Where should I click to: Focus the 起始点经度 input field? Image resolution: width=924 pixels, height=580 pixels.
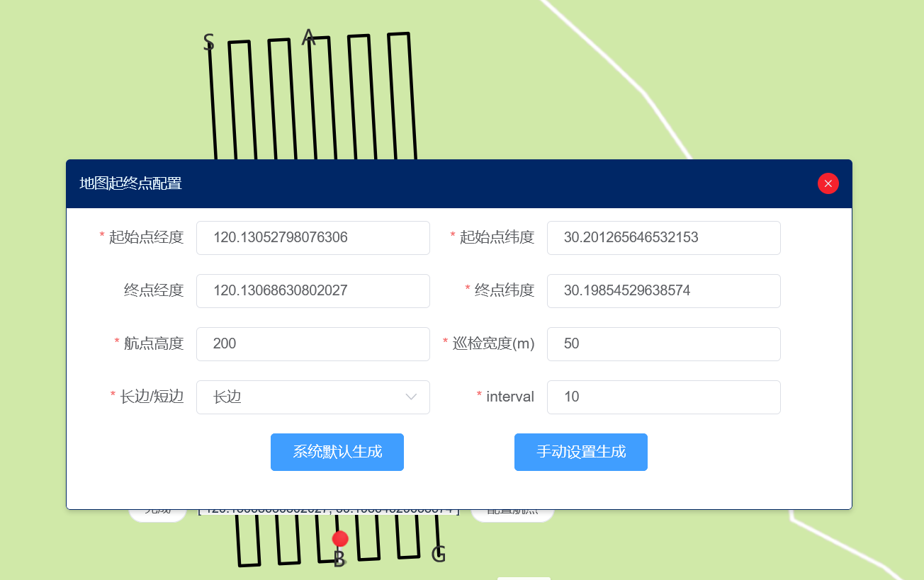(x=312, y=238)
